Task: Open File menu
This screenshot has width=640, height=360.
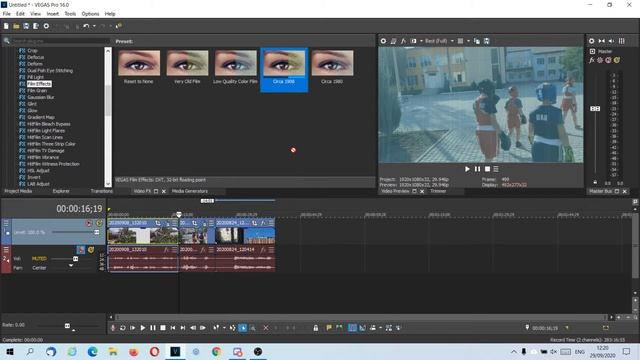Action: [7, 14]
